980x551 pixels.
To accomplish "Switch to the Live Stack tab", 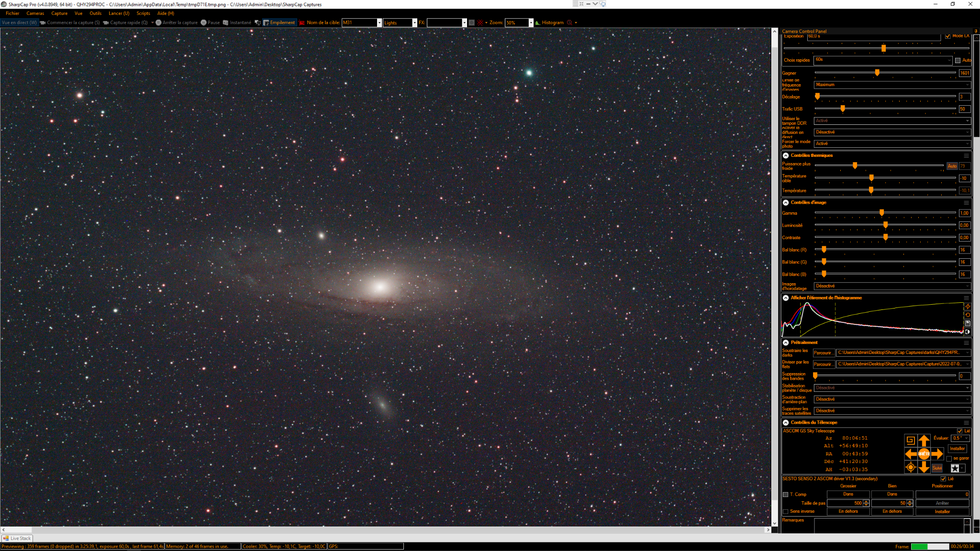I will pyautogui.click(x=17, y=538).
